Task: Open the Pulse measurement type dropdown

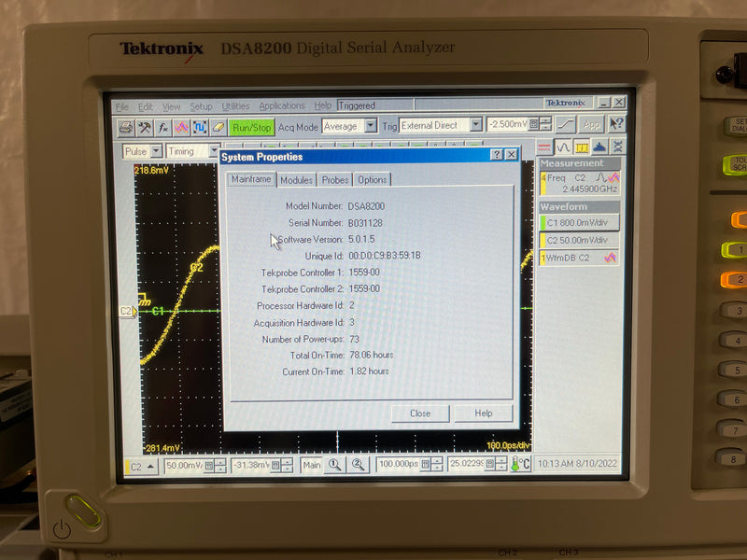Action: [x=156, y=151]
